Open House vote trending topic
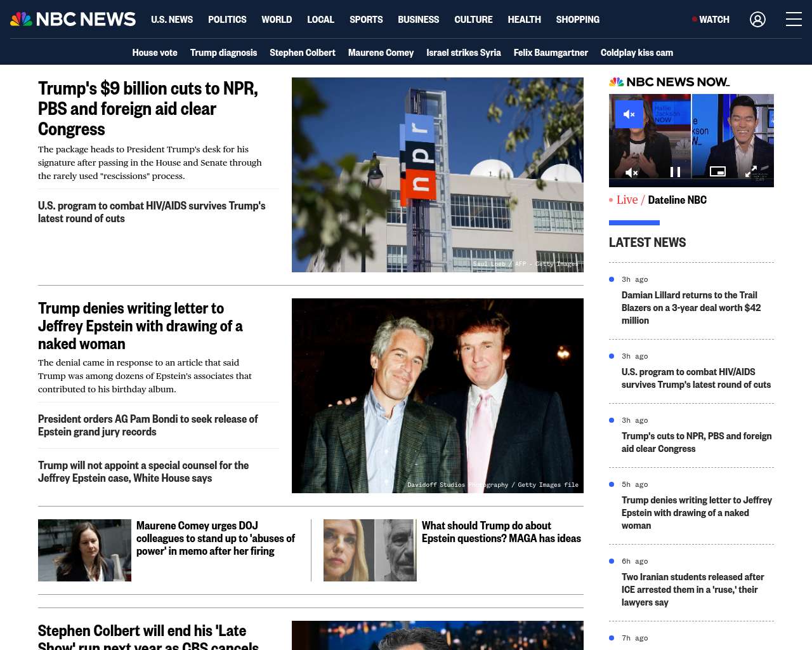Image resolution: width=812 pixels, height=650 pixels. coord(155,53)
